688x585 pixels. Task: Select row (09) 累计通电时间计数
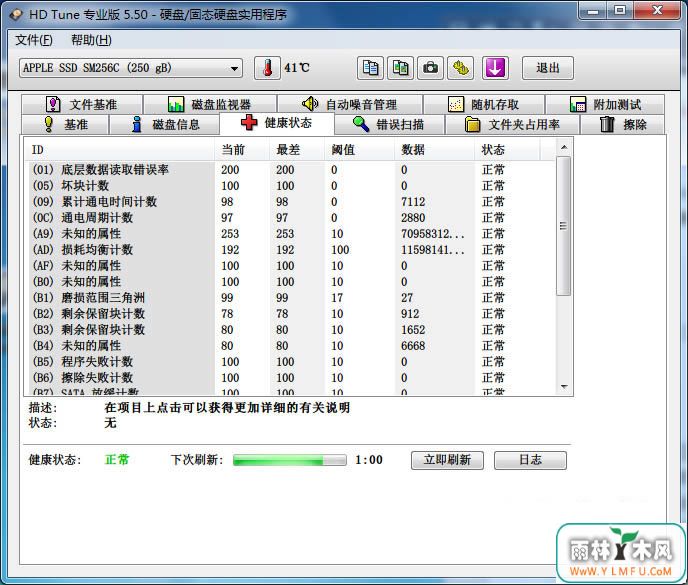291,202
